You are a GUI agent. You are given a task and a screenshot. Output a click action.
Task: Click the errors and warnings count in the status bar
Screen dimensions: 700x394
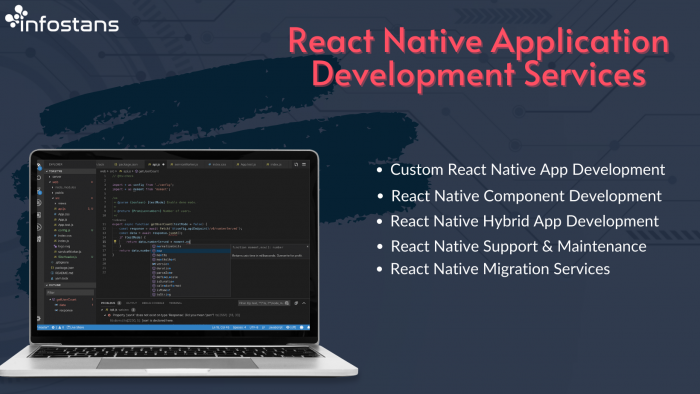[x=58, y=327]
